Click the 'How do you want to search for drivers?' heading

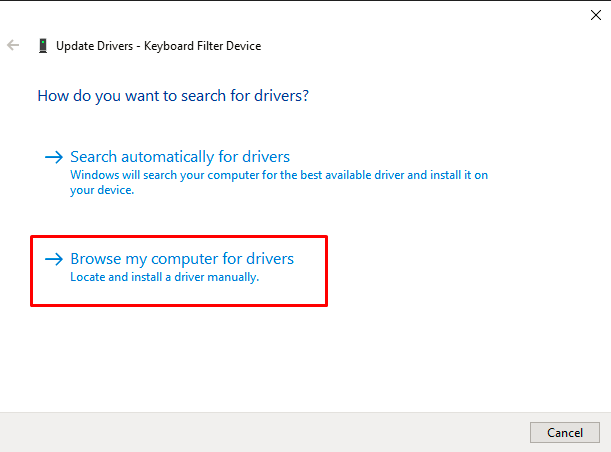(x=173, y=96)
